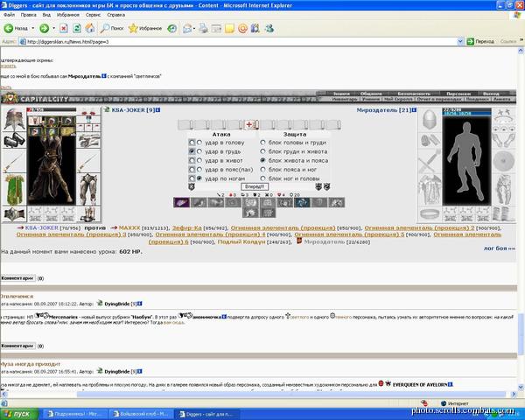The width and height of the screenshot is (525, 420).
Task: Select second-column удар по ногам radio
Action: [x=199, y=178]
